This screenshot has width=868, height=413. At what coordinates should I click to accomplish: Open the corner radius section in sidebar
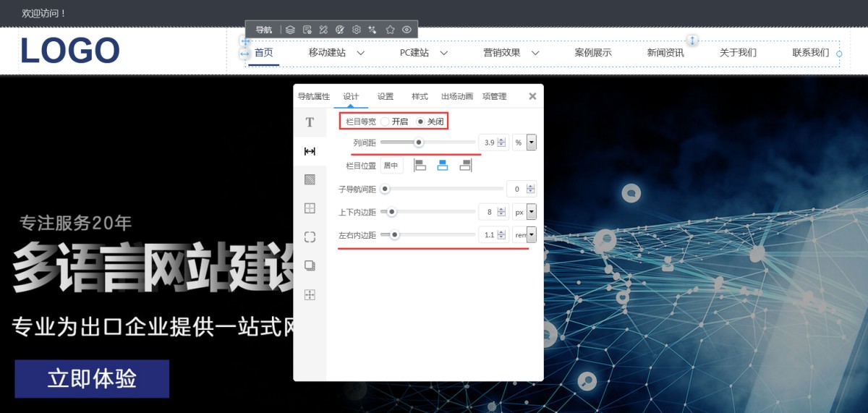310,237
